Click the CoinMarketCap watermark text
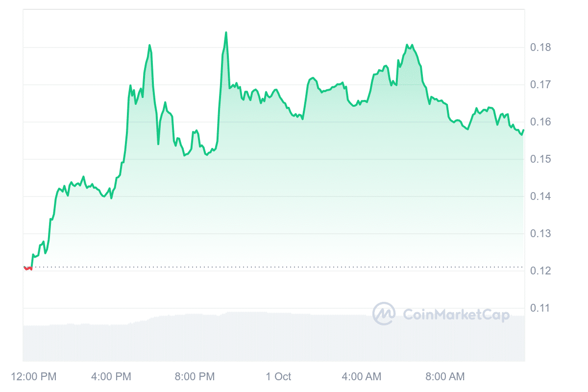588x392 pixels. 456,315
